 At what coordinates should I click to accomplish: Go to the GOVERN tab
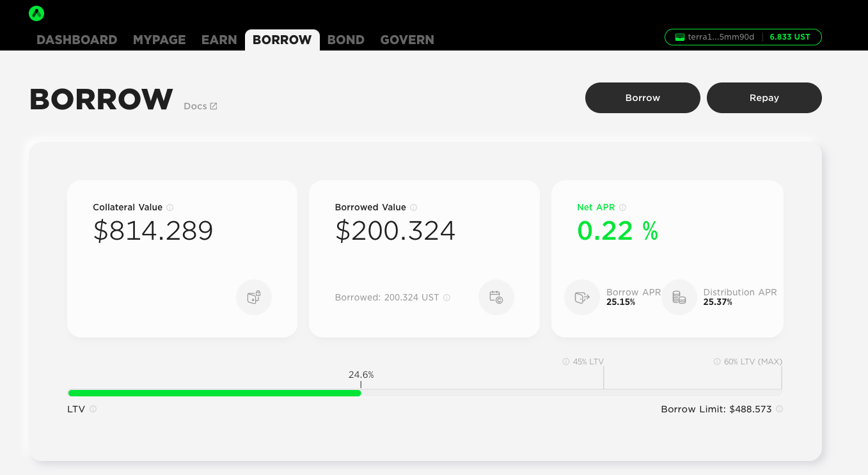(x=407, y=40)
